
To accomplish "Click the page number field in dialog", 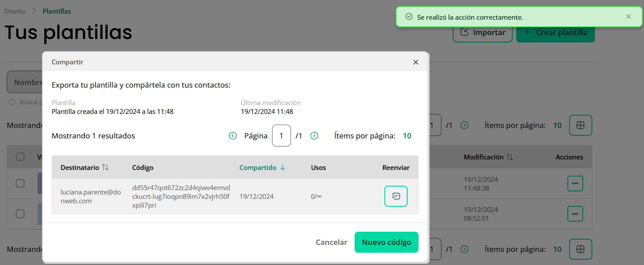I will pos(281,136).
